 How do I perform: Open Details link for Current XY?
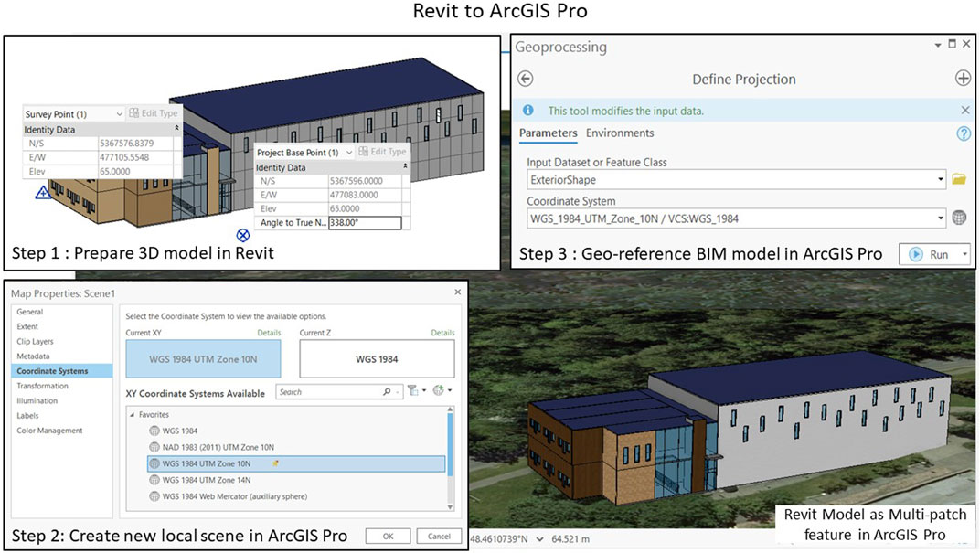coord(269,333)
